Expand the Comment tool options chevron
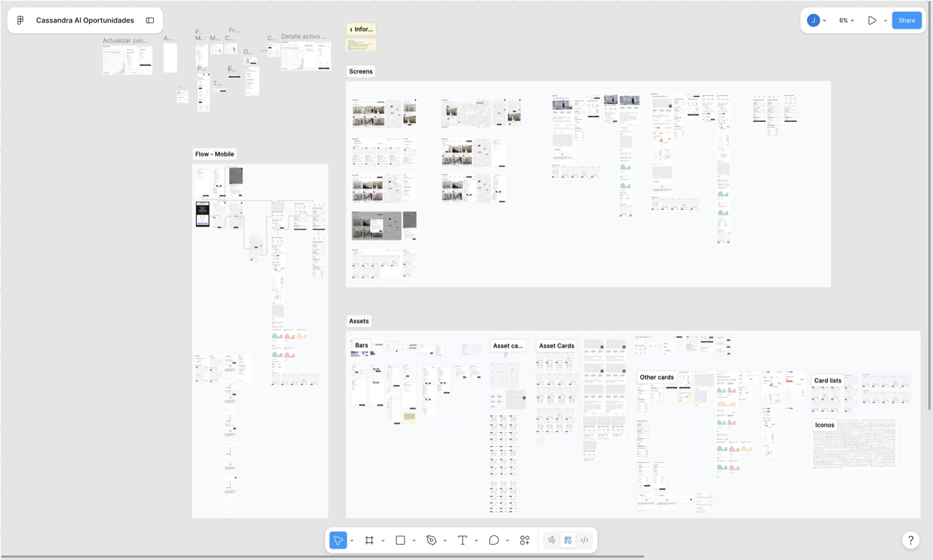Image resolution: width=933 pixels, height=560 pixels. point(507,540)
